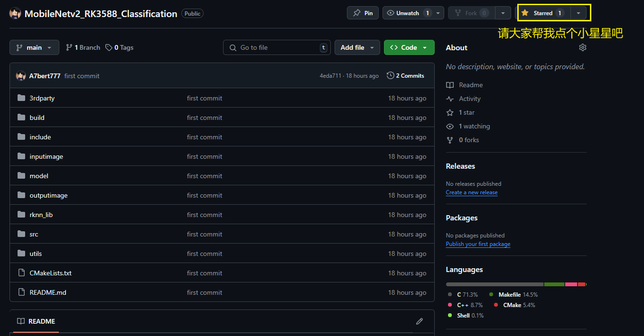Expand the star lists dropdown arrow

coord(578,13)
